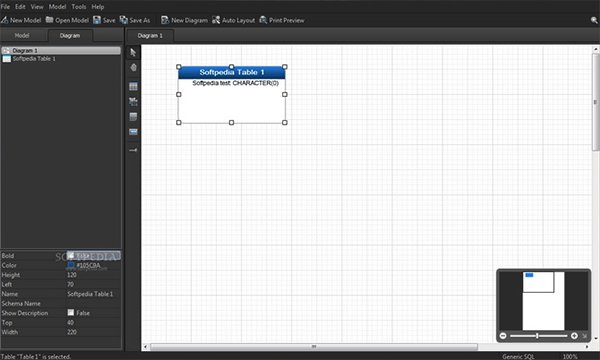Edit the Width property value 220
Image resolution: width=600 pixels, height=360 pixels.
point(94,332)
